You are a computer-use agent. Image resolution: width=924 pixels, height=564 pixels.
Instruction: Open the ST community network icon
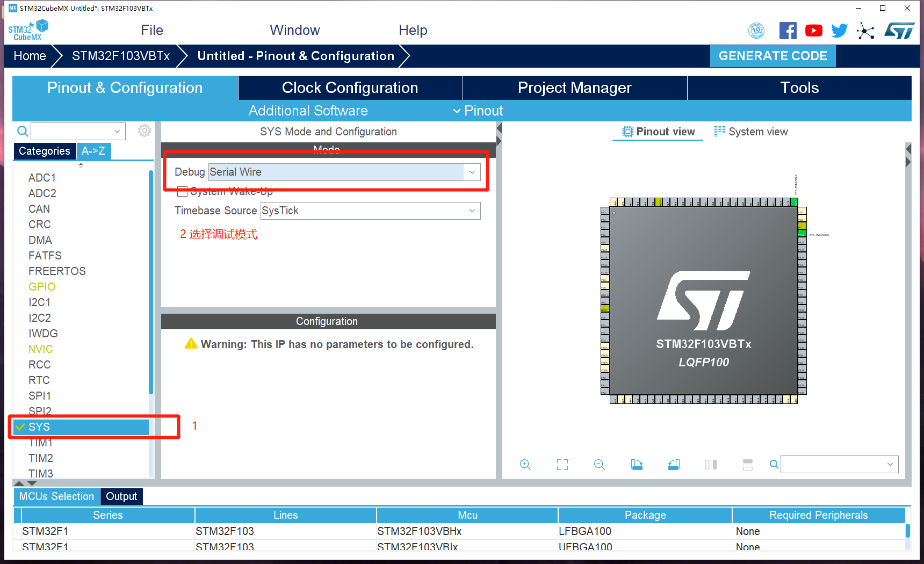pos(865,31)
